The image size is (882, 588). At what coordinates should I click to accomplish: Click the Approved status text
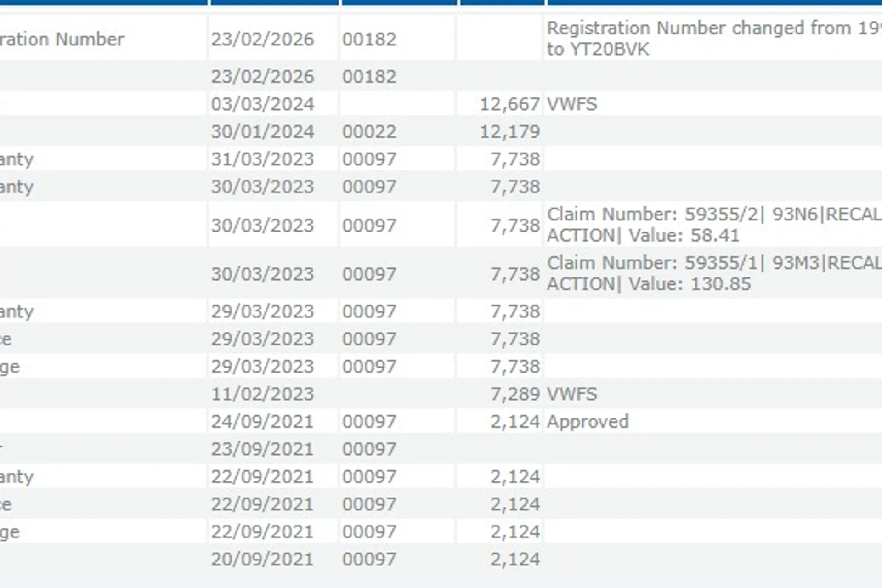(588, 422)
